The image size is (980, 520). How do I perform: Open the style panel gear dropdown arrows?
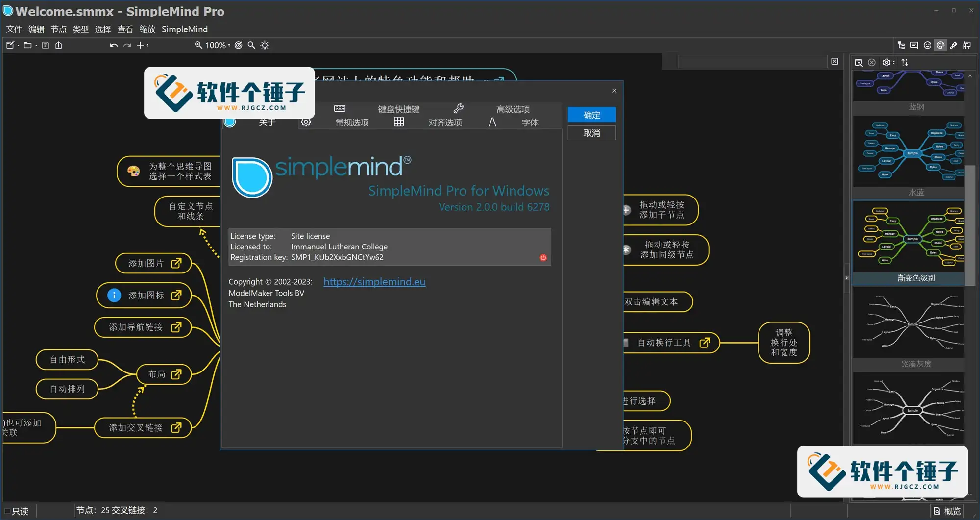click(893, 62)
